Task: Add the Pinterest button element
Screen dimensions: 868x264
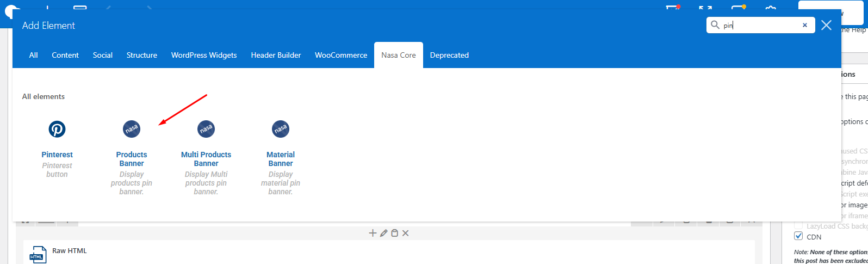Action: pyautogui.click(x=57, y=130)
